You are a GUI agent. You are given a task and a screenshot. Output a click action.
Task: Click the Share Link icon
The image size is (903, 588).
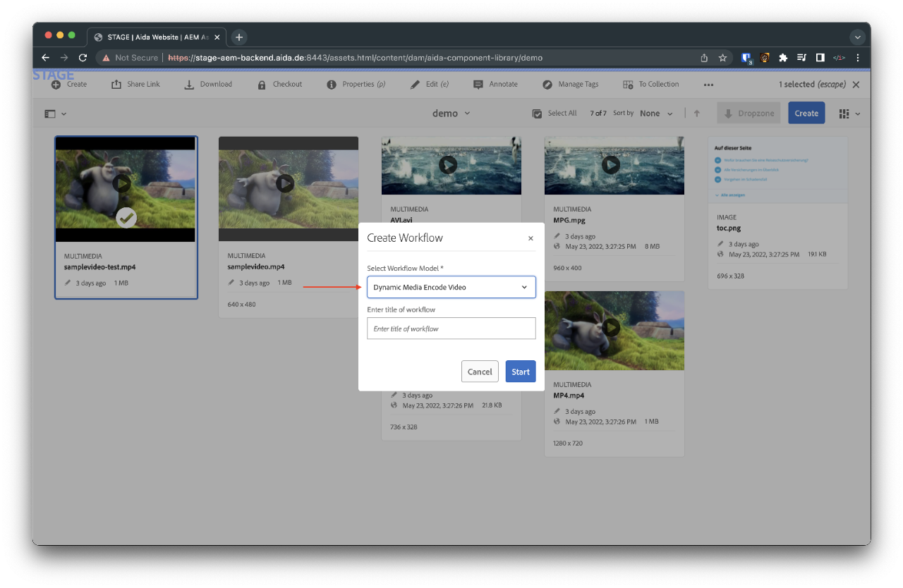coord(135,84)
